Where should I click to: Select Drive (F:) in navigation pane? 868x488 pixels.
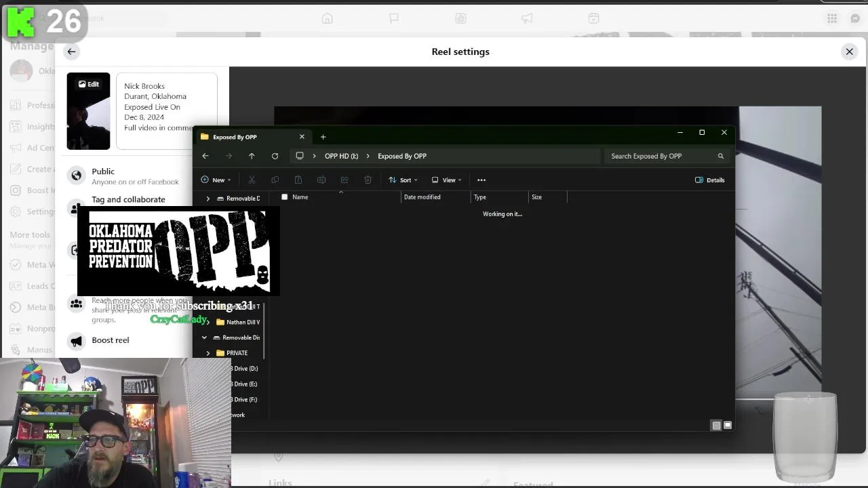coord(245,400)
